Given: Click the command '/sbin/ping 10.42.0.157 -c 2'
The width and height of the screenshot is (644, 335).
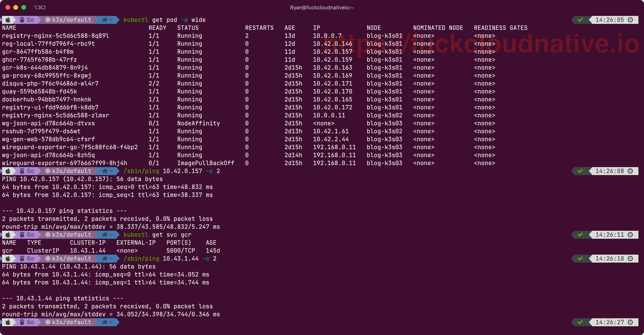Looking at the screenshot, I should (x=172, y=171).
